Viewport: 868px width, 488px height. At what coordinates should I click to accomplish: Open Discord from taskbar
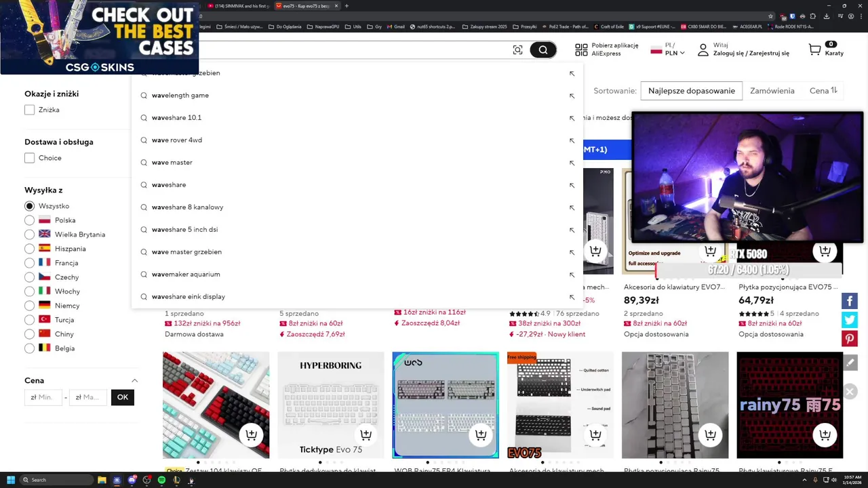pos(132,480)
